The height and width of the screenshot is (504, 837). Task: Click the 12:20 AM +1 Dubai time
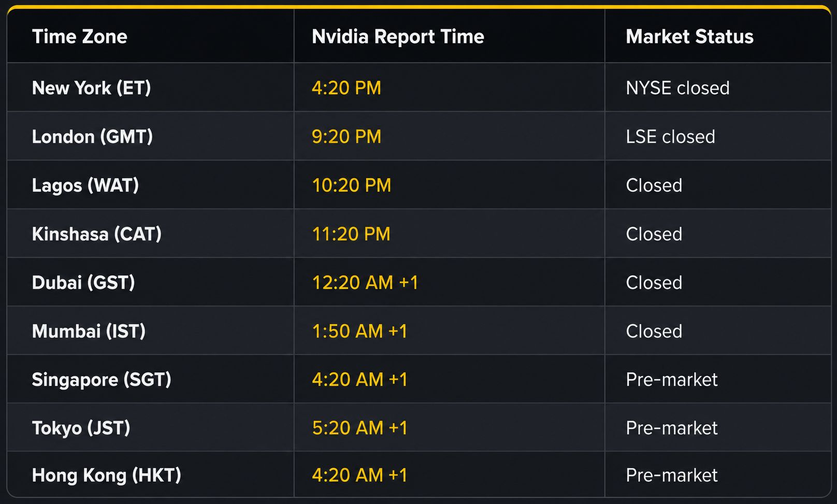tap(365, 283)
